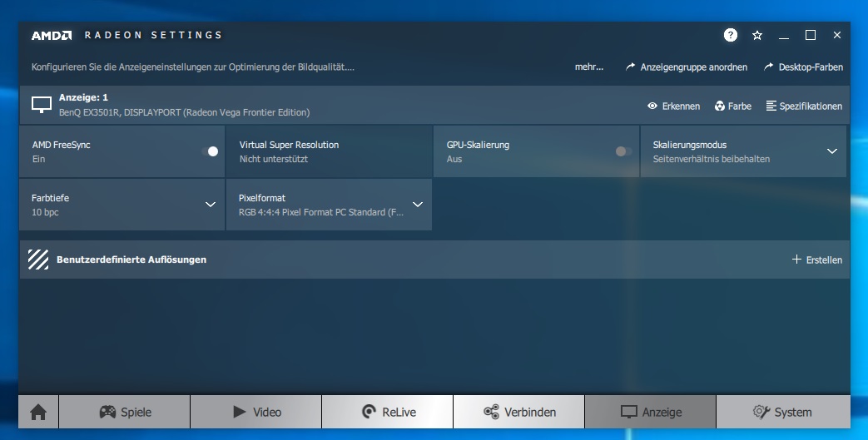Click the gamepad icon on Spiele tab
Screen dimensions: 868x440
[107, 412]
